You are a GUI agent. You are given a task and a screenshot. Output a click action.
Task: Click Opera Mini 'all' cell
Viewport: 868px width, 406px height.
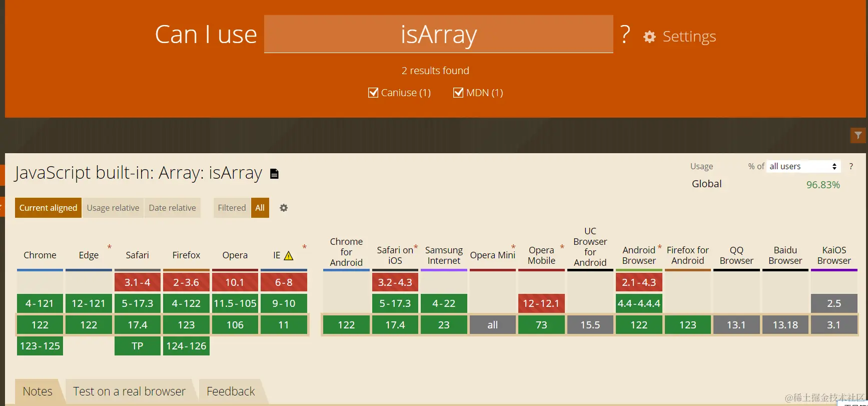[x=492, y=325]
